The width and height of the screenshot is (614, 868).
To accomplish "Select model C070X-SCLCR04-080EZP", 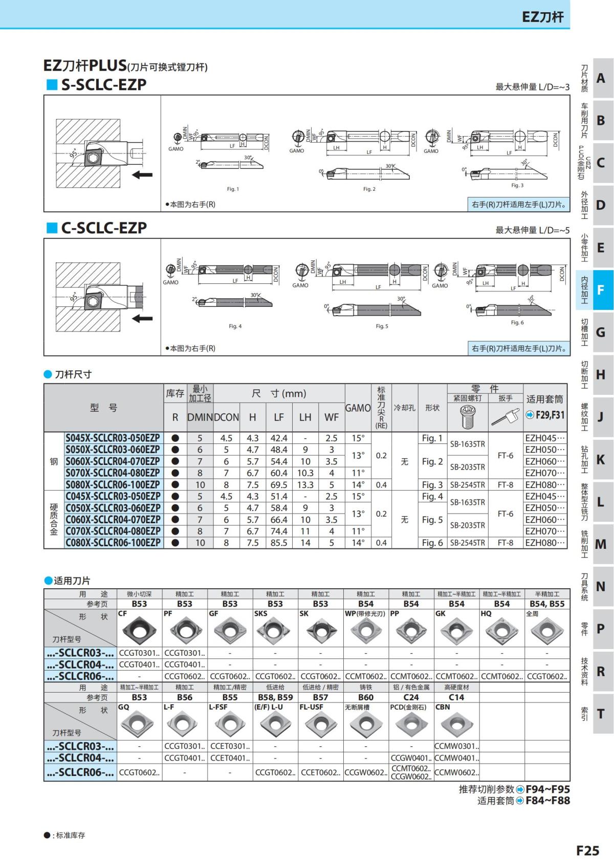I will tap(113, 531).
